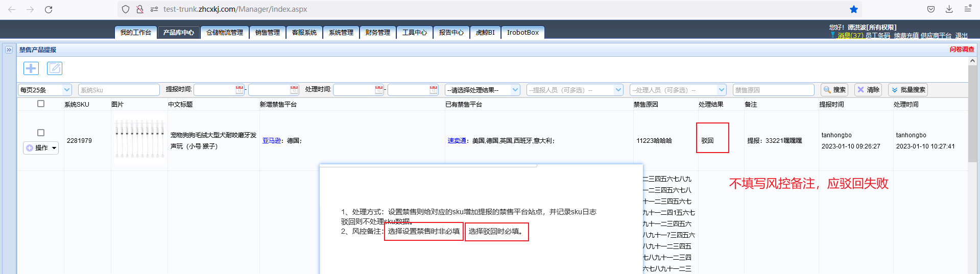
Task: Click 退出 to log out
Action: (962, 35)
